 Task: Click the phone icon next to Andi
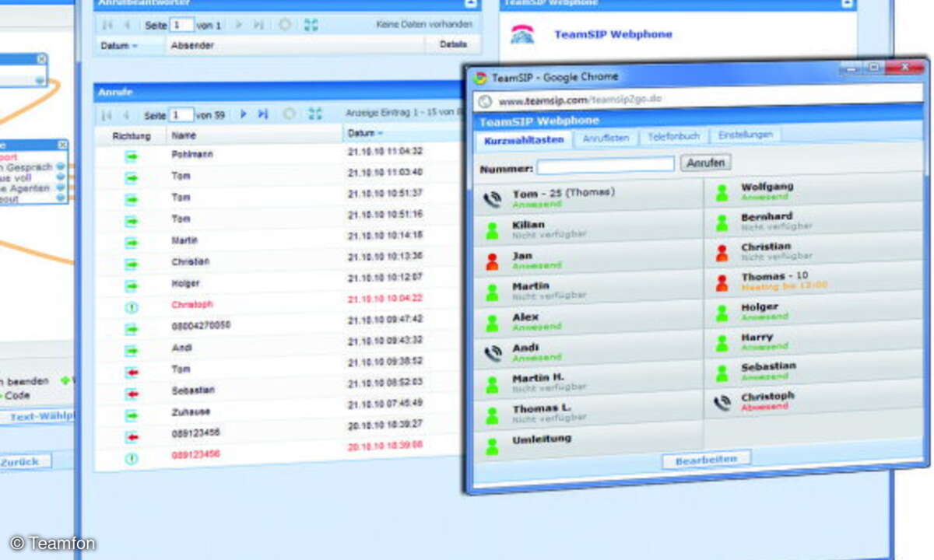tap(492, 354)
